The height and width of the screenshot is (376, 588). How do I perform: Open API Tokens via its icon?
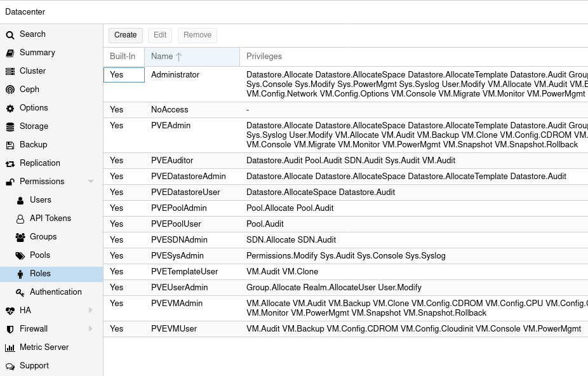point(20,218)
